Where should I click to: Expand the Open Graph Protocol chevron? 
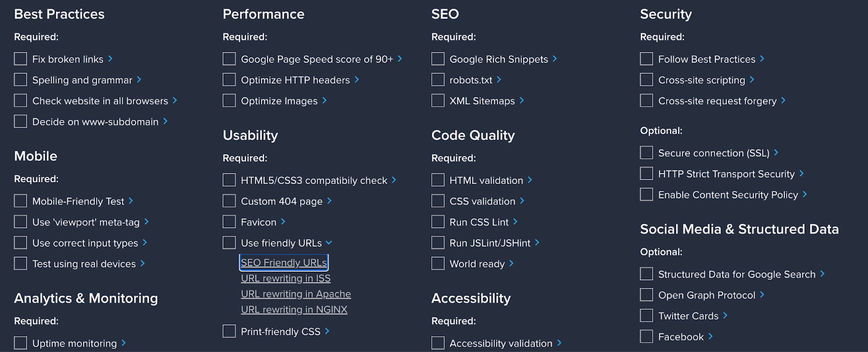[762, 295]
